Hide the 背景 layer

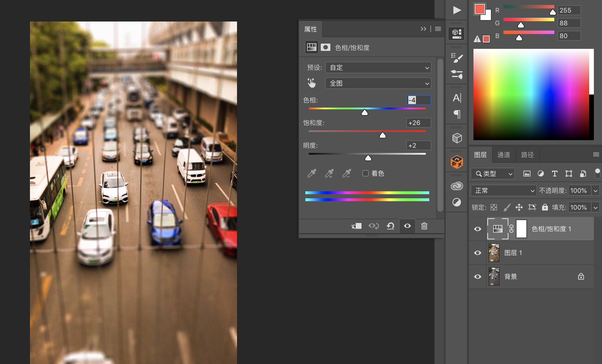[478, 276]
